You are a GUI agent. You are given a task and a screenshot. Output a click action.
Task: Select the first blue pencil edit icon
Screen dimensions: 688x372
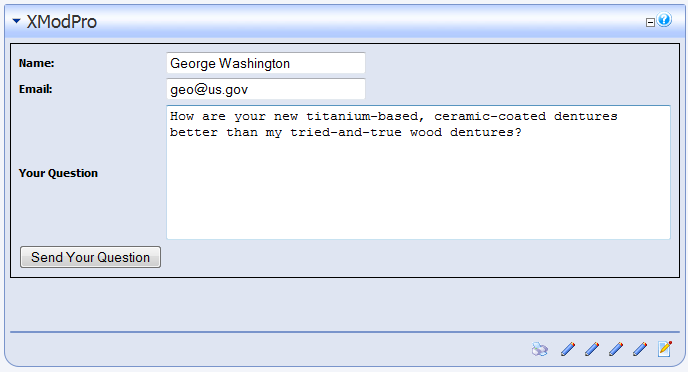(568, 349)
